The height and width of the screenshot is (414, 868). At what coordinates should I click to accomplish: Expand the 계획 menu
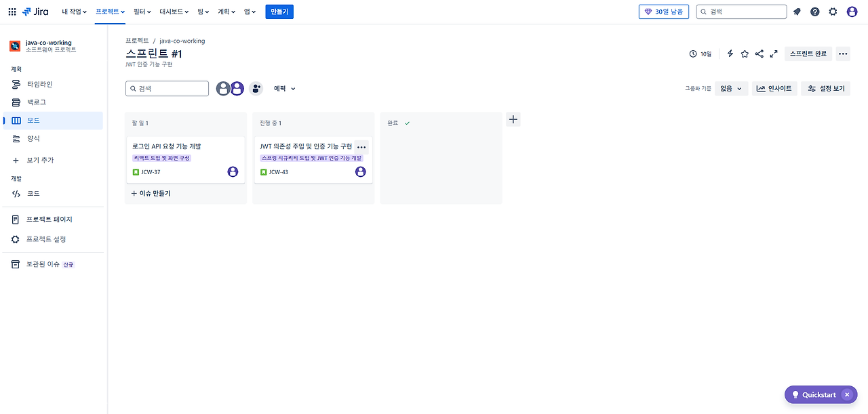[x=226, y=12]
